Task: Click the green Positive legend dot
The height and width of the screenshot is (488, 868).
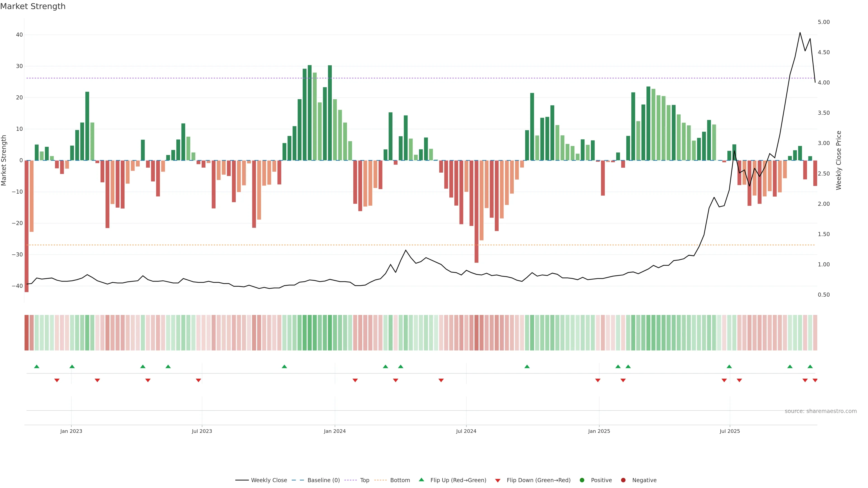Action: point(582,480)
